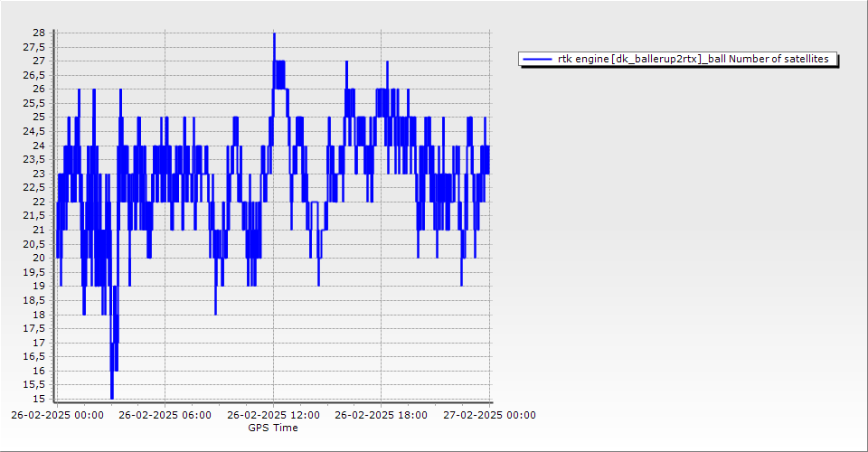The width and height of the screenshot is (868, 452).
Task: Click the legend entry 'rtk engine [dk_ballerup2rtx]_ball Number of satellites'
Action: tap(678, 59)
